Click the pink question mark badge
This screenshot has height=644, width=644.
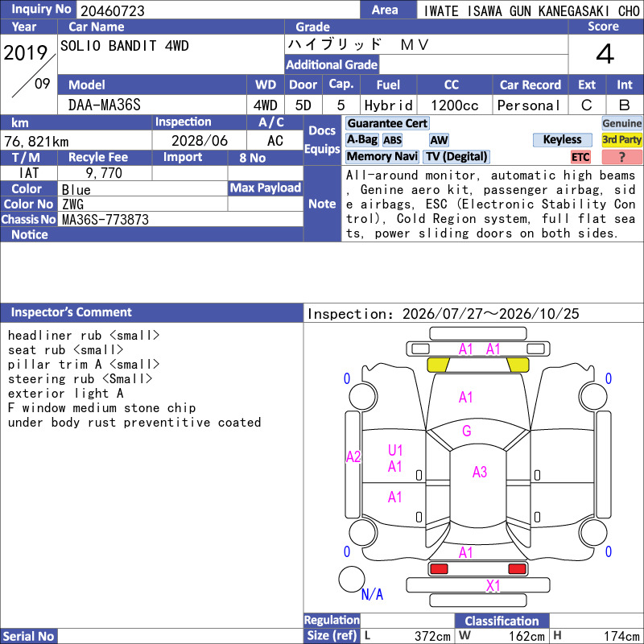(621, 157)
